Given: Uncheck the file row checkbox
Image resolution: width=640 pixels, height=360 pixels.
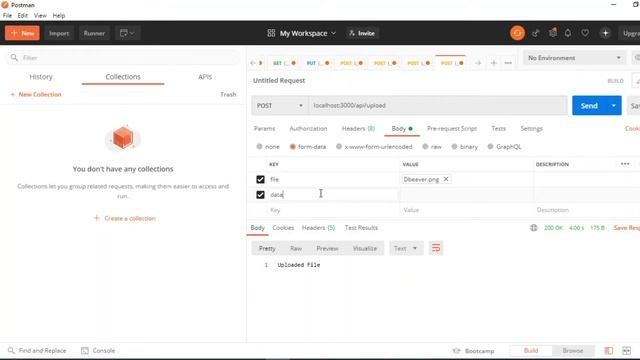Looking at the screenshot, I should click(260, 179).
